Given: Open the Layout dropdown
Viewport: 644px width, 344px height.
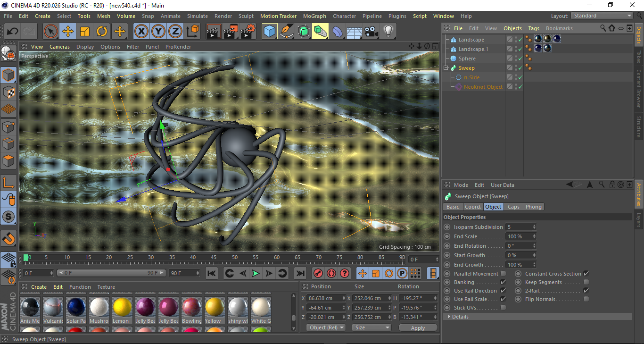Looking at the screenshot, I should [x=602, y=16].
